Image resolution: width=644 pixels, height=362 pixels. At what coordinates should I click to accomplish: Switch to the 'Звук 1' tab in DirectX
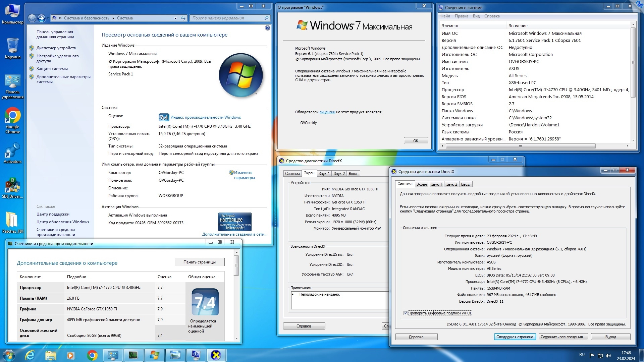coord(436,184)
